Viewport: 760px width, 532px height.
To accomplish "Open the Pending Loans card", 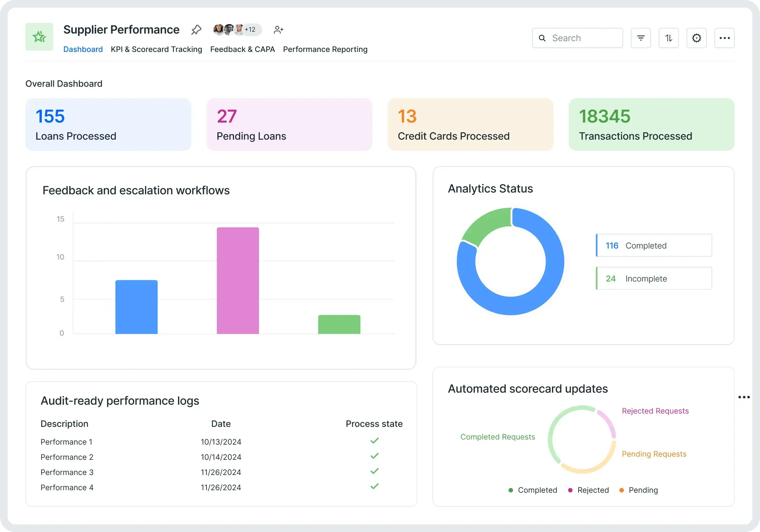I will 289,124.
